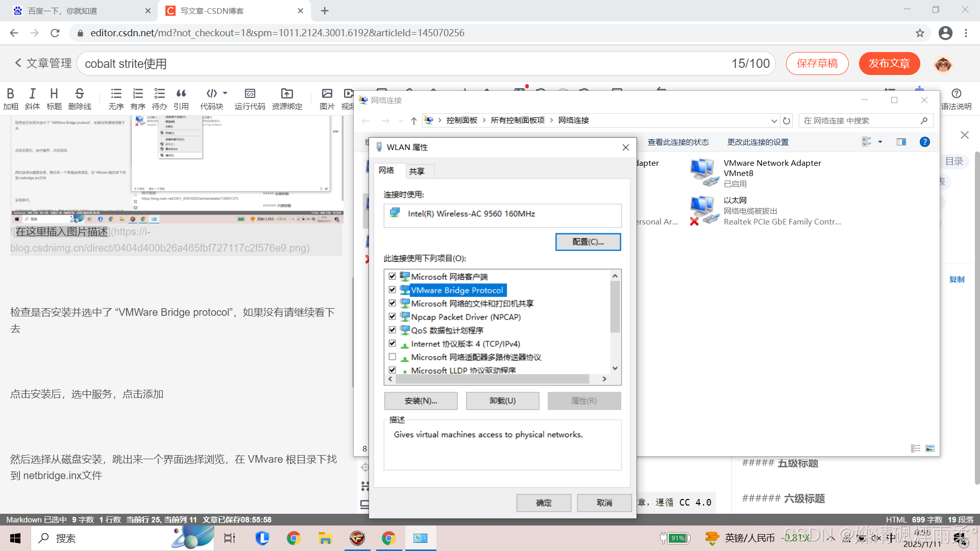Expand the 代码块 dropdown arrow
This screenshot has width=980, height=551.
pos(225,93)
